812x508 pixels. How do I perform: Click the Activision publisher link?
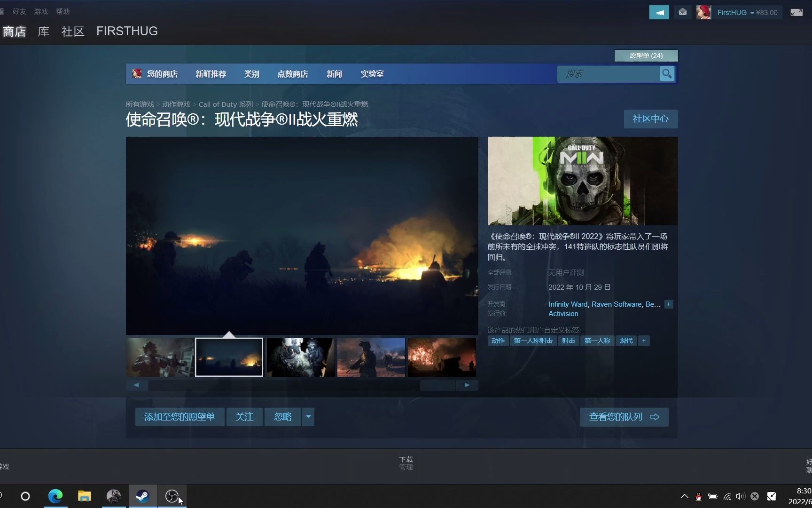click(x=563, y=314)
